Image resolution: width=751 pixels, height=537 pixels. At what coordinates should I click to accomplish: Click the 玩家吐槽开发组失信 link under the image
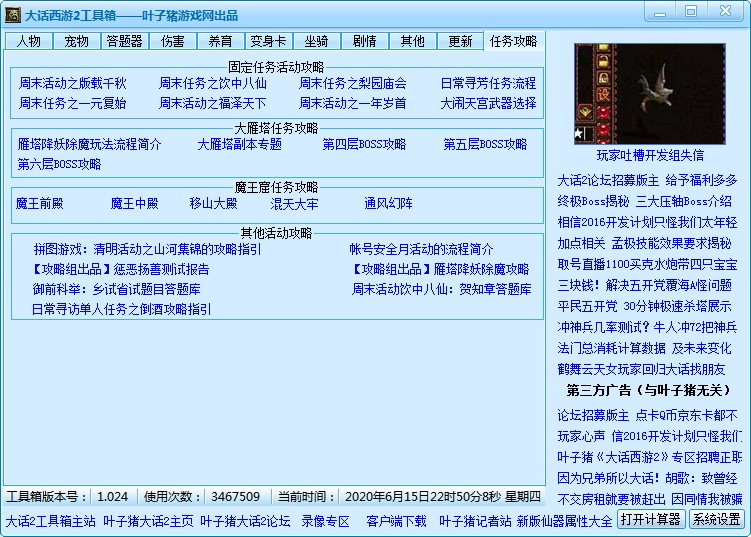click(x=650, y=155)
